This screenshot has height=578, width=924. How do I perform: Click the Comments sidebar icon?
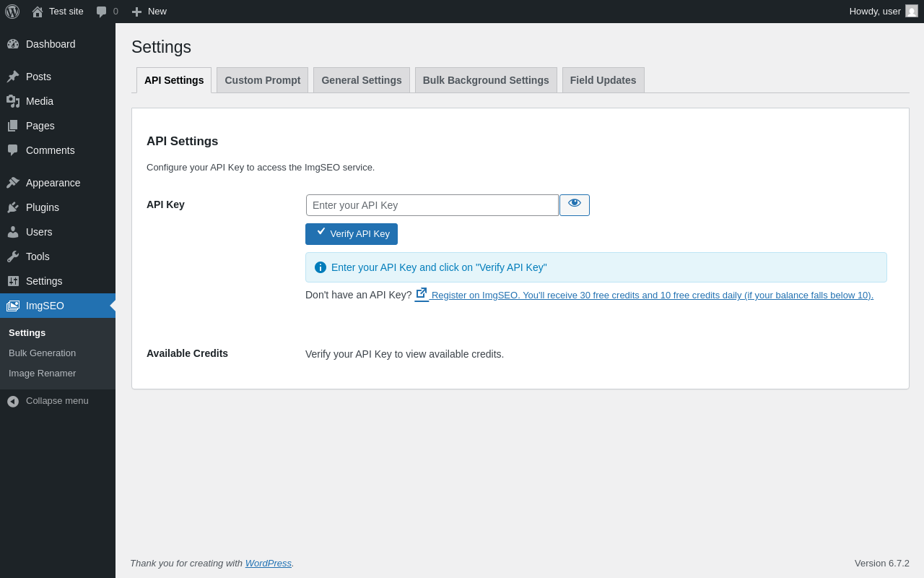[13, 150]
